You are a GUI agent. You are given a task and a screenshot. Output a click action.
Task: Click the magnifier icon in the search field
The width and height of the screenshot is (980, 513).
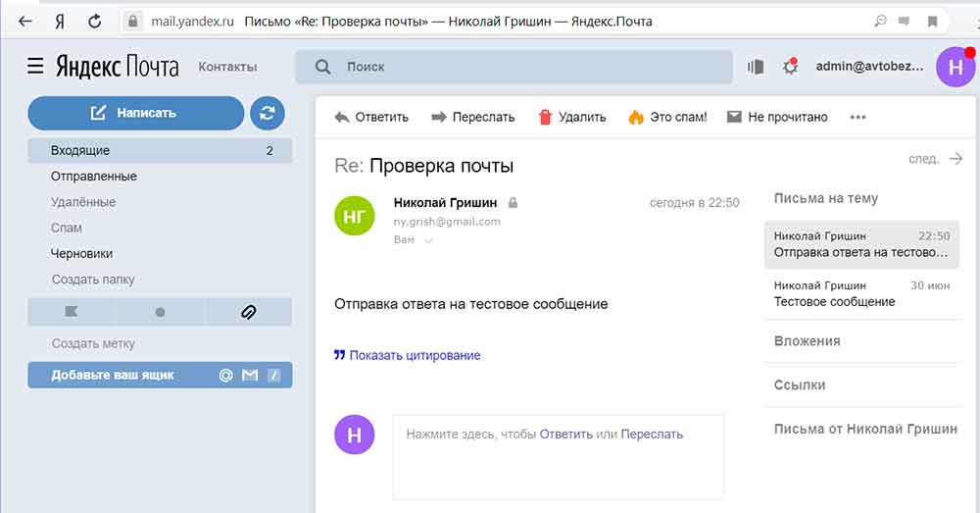pyautogui.click(x=322, y=67)
